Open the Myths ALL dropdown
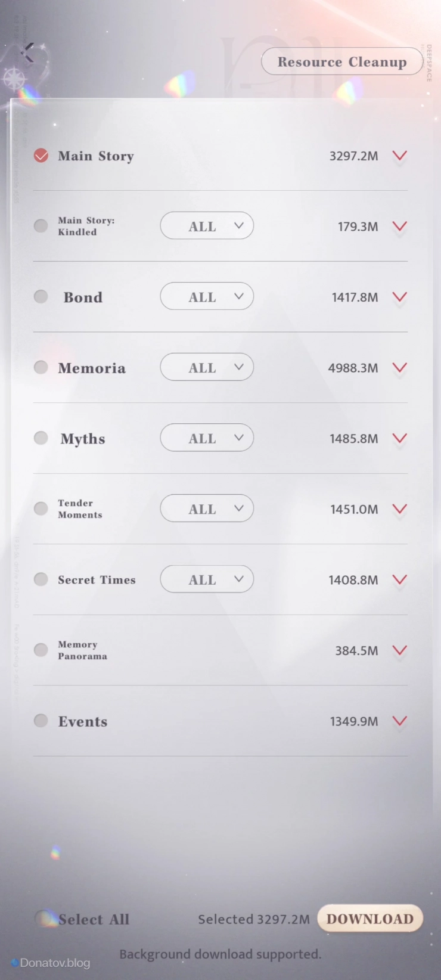Viewport: 441px width, 980px height. tap(207, 438)
